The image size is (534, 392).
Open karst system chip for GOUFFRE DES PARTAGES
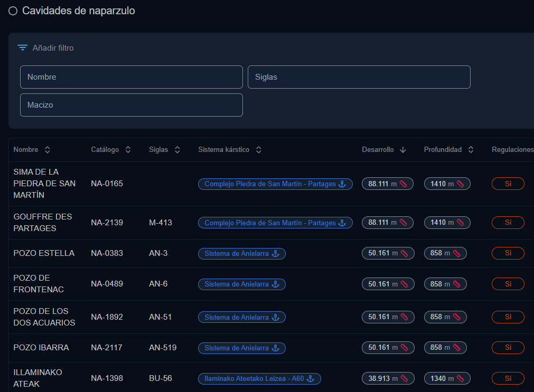click(x=275, y=223)
